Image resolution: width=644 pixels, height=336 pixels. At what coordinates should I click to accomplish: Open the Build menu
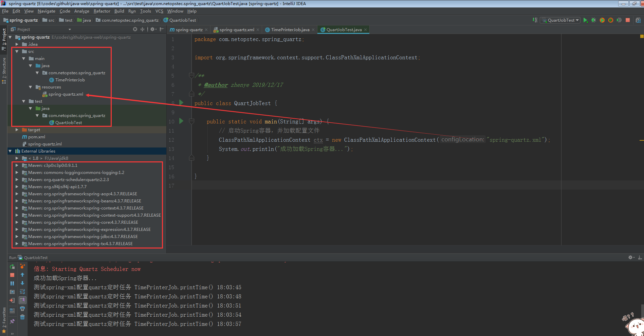point(119,11)
